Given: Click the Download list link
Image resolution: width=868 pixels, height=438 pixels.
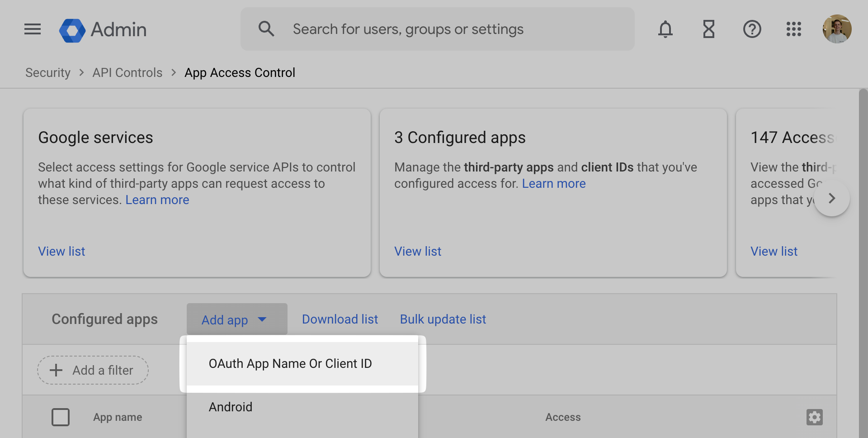Looking at the screenshot, I should pyautogui.click(x=340, y=319).
